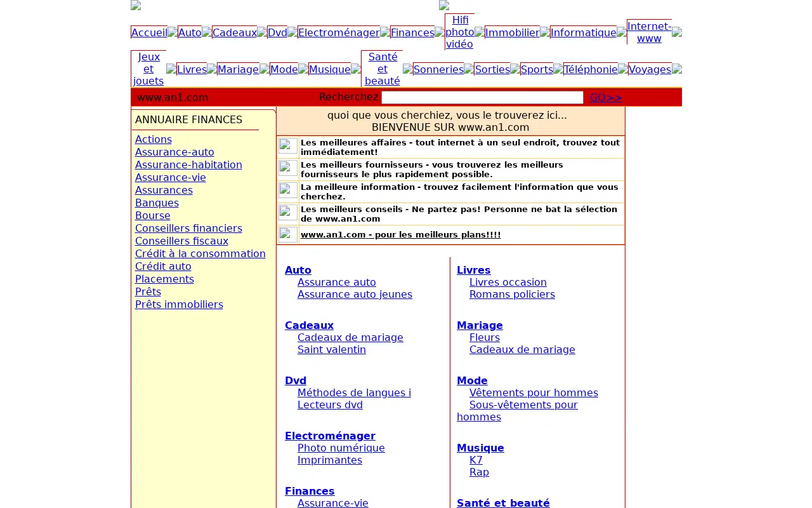Open Assurance auto jeunes link
812x508 pixels.
pyautogui.click(x=355, y=294)
